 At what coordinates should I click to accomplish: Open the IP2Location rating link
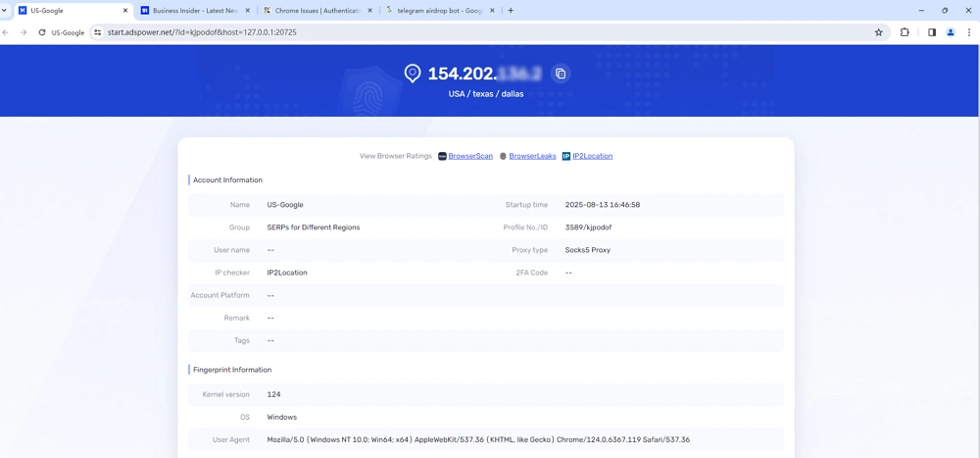[x=593, y=156]
